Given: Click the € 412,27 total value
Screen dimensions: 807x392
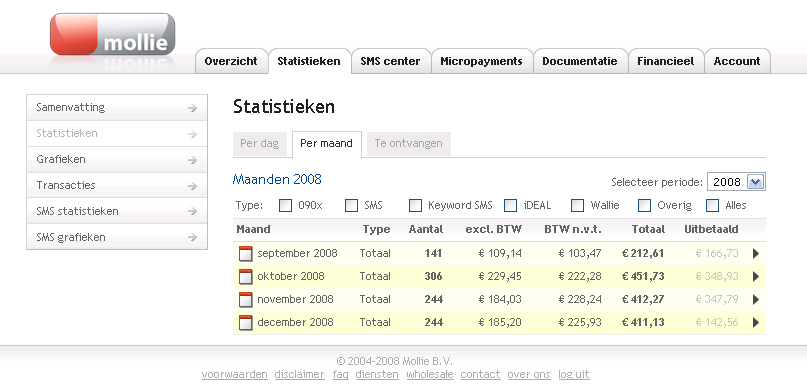Looking at the screenshot, I should [x=643, y=299].
